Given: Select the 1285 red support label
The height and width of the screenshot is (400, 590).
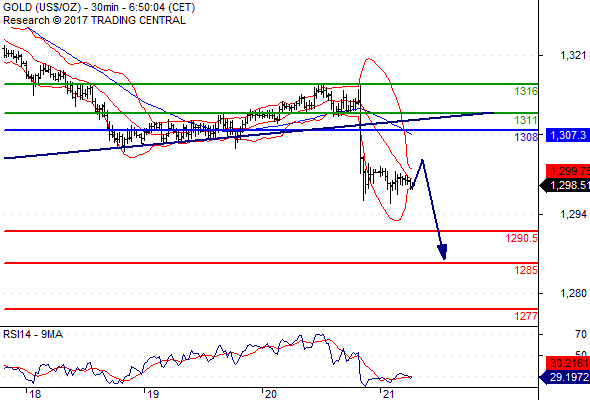Looking at the screenshot, I should (526, 270).
